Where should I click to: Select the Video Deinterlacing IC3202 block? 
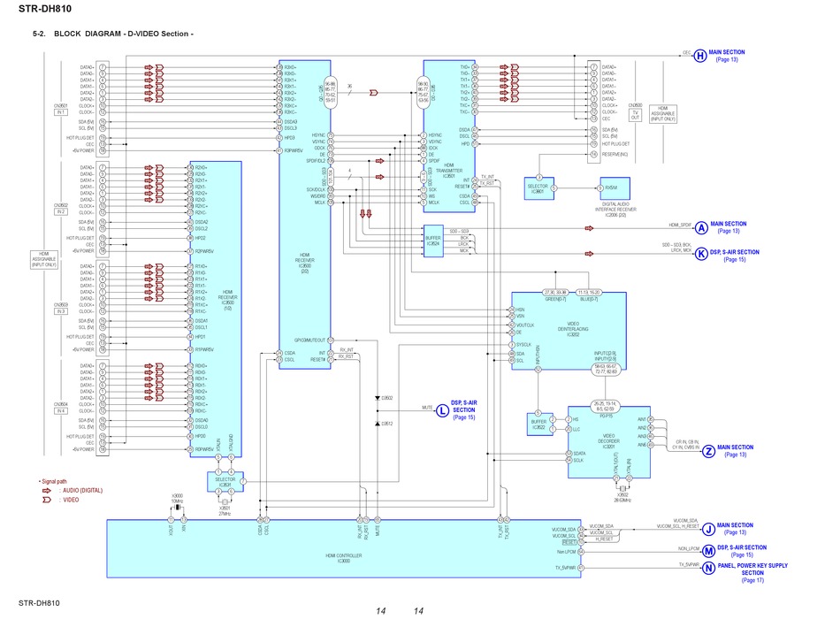[x=569, y=331]
